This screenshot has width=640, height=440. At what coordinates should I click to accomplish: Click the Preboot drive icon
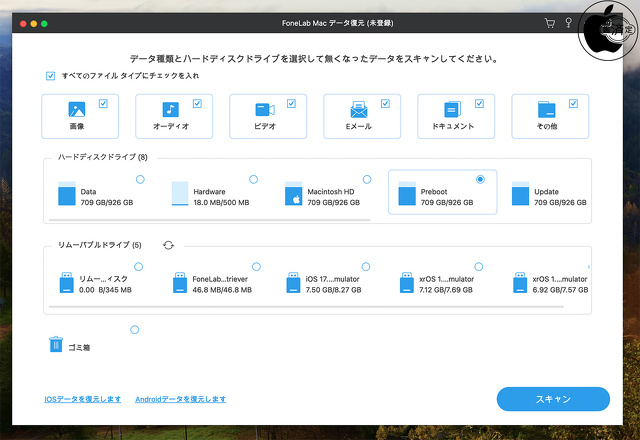tap(407, 193)
